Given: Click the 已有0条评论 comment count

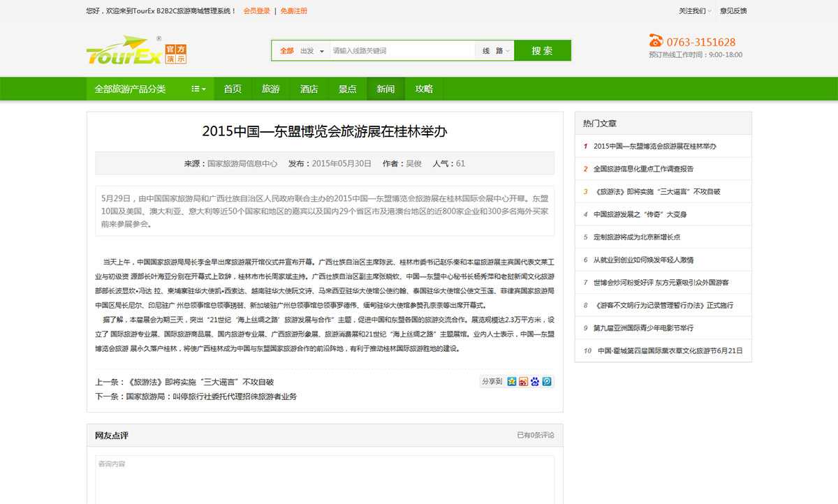Looking at the screenshot, I should point(536,435).
